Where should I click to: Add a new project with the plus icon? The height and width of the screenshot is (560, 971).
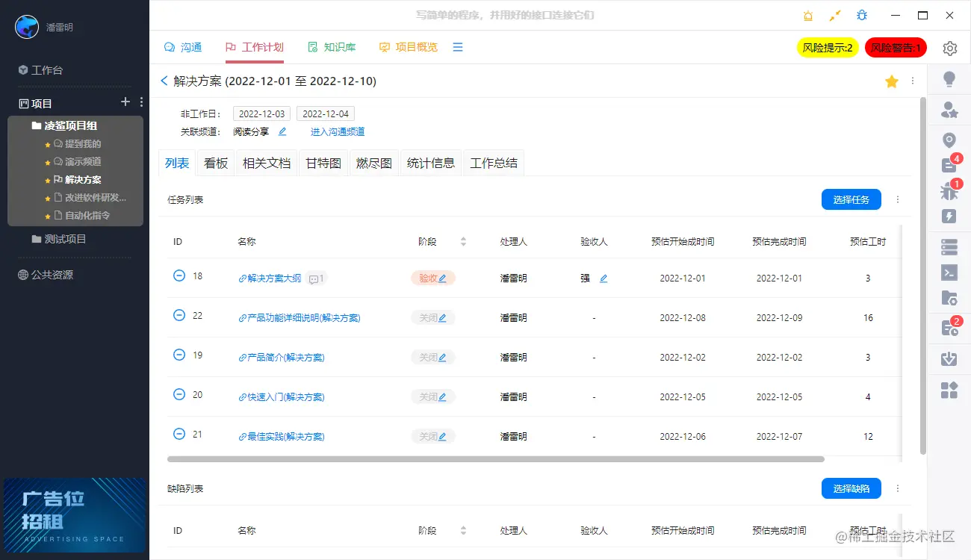(x=125, y=102)
